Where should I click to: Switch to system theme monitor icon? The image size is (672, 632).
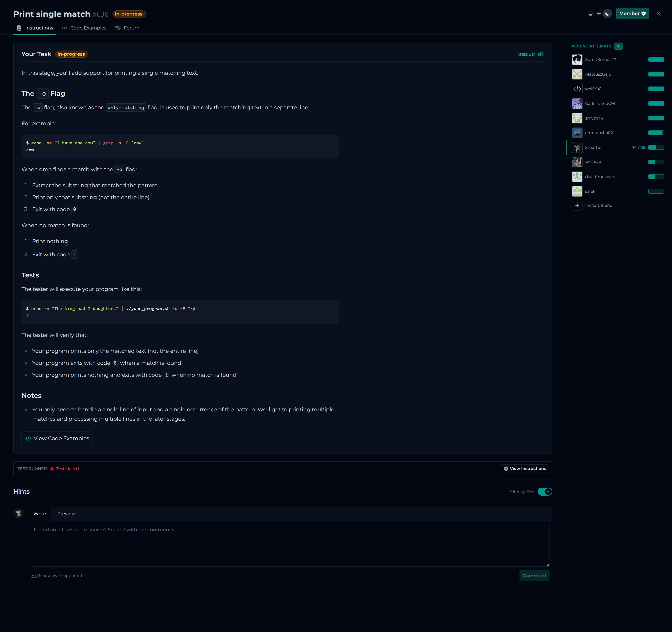(590, 14)
